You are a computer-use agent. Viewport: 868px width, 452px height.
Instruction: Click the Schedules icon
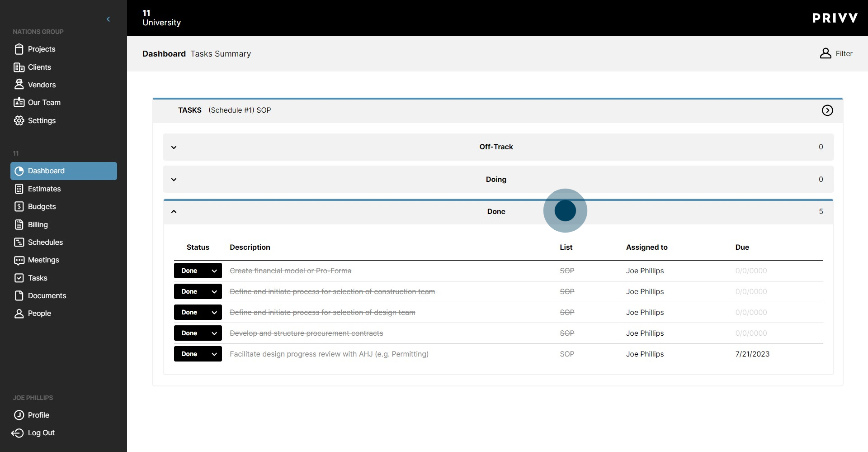(x=19, y=242)
